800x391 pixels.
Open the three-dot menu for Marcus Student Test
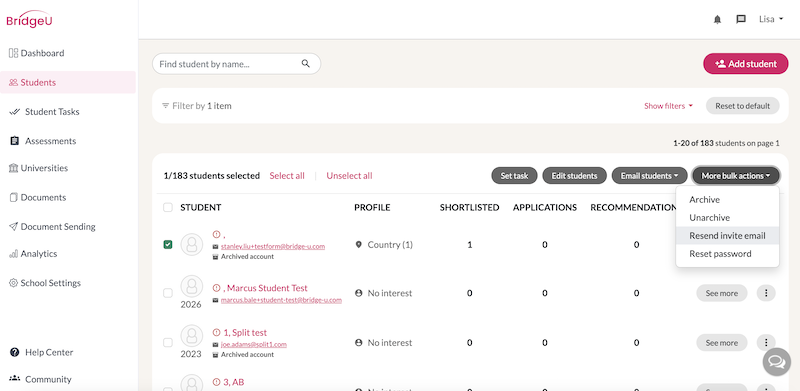point(766,293)
